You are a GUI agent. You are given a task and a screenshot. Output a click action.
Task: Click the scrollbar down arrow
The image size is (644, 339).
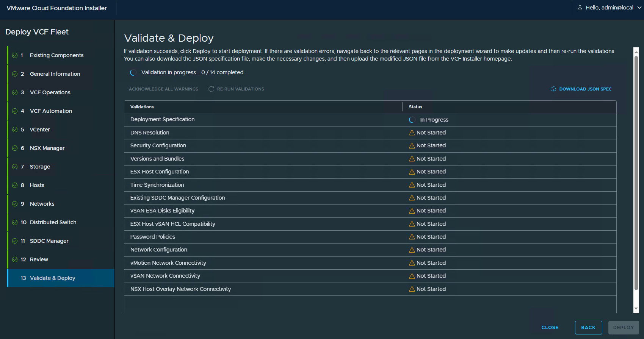point(636,309)
